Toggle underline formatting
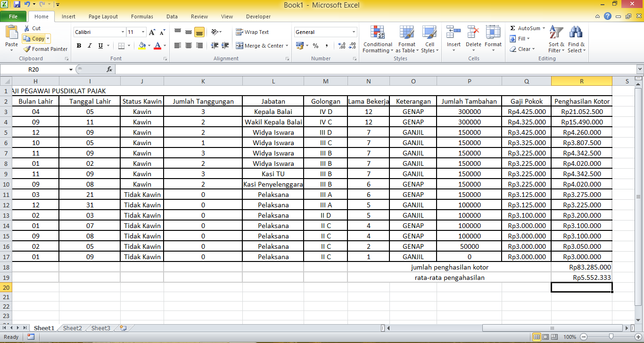Screen dimensions: 644x343 point(99,46)
